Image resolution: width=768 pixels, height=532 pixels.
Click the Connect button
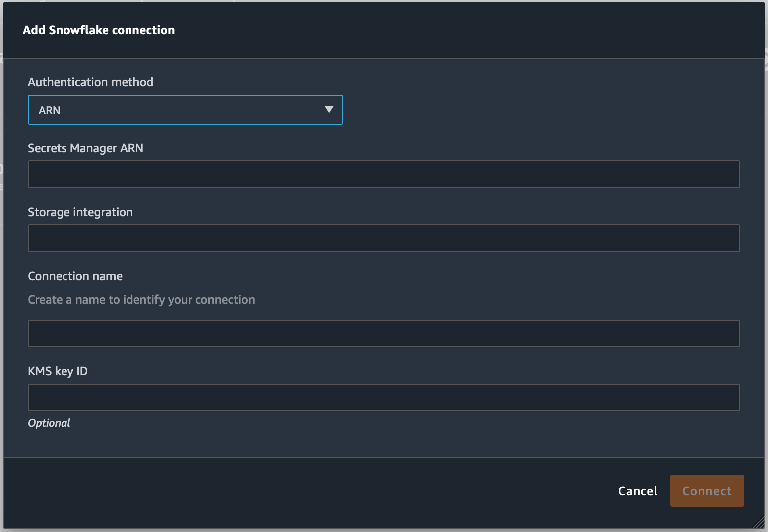pyautogui.click(x=706, y=491)
